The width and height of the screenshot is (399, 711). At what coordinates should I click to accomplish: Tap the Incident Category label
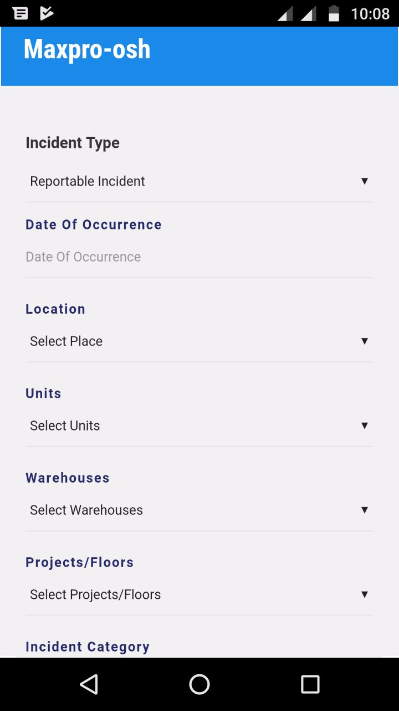[x=88, y=647]
